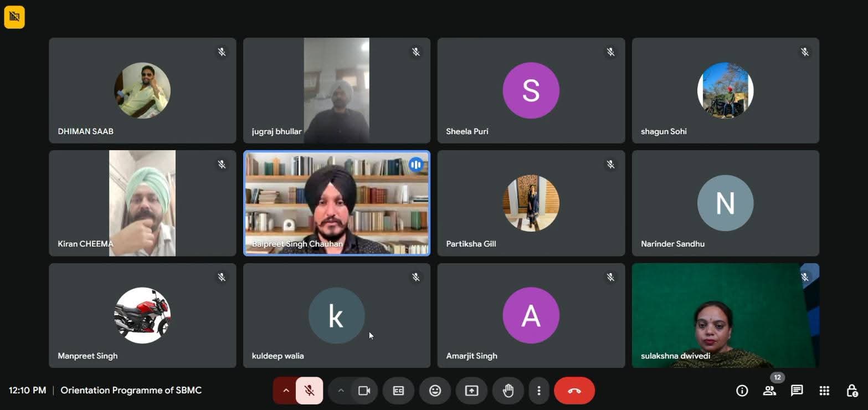Click the name label Narinder Sandhu
This screenshot has width=868, height=410.
(x=672, y=244)
